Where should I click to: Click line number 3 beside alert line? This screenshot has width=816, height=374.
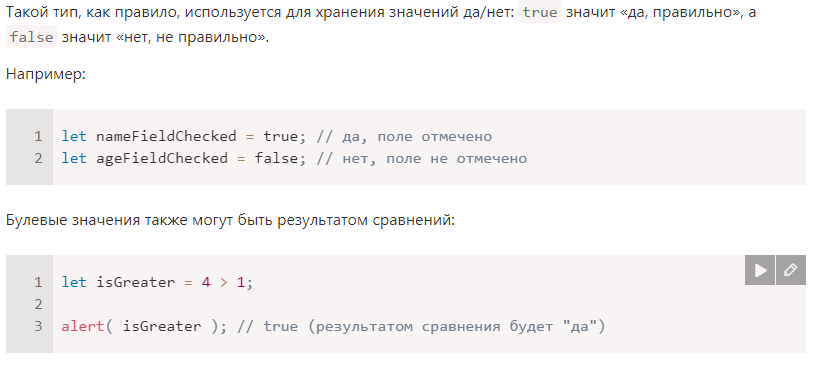39,327
